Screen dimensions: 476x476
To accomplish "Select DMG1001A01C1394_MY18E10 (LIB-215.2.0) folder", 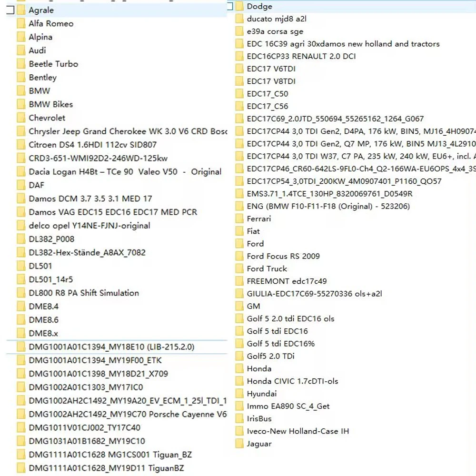I will click(112, 347).
